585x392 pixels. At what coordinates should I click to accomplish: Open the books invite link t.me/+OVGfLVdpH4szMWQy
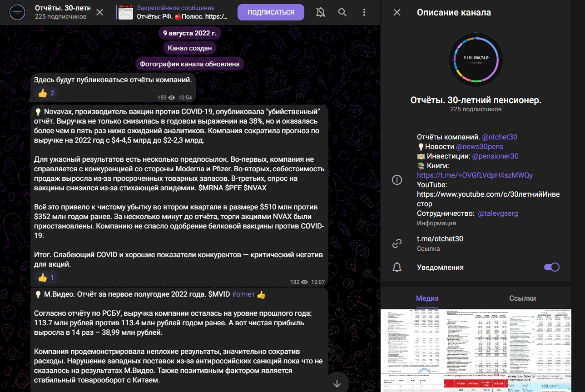(x=475, y=175)
